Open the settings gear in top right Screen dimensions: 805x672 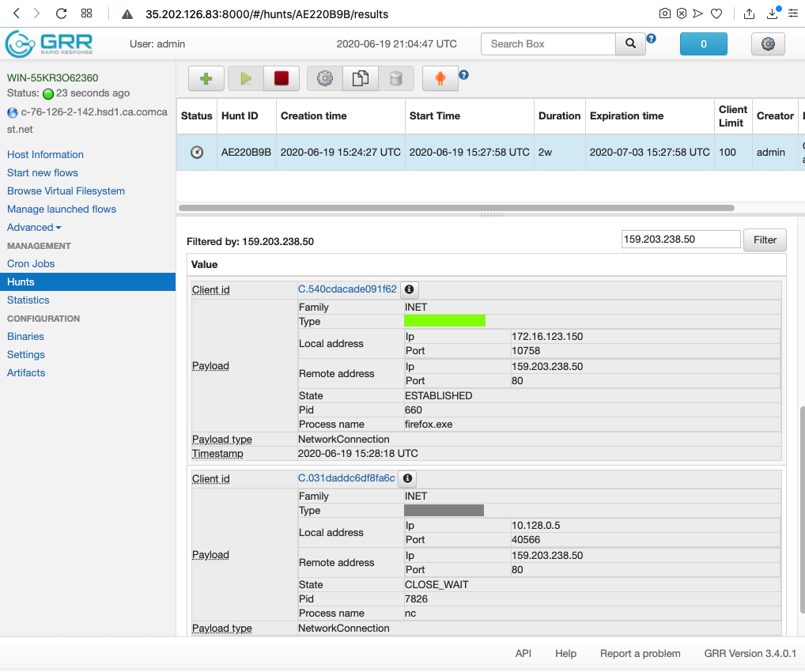click(x=767, y=44)
